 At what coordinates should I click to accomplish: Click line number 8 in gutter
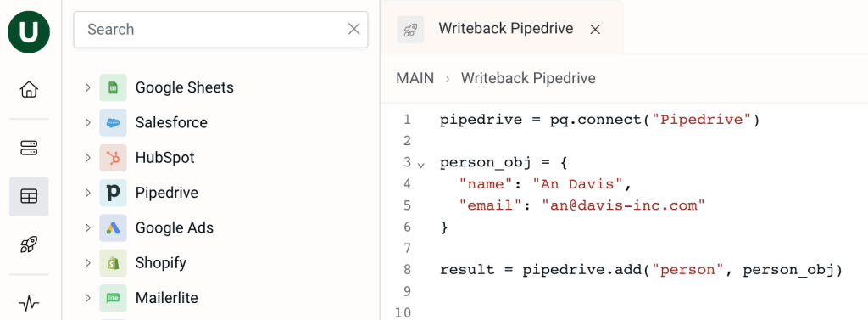pyautogui.click(x=408, y=270)
